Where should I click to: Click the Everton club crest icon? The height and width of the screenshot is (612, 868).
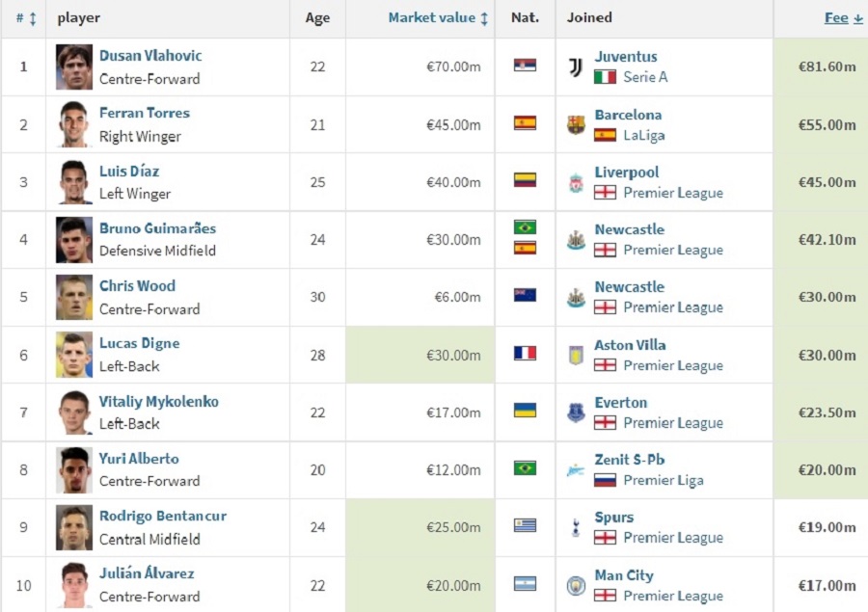(x=576, y=412)
